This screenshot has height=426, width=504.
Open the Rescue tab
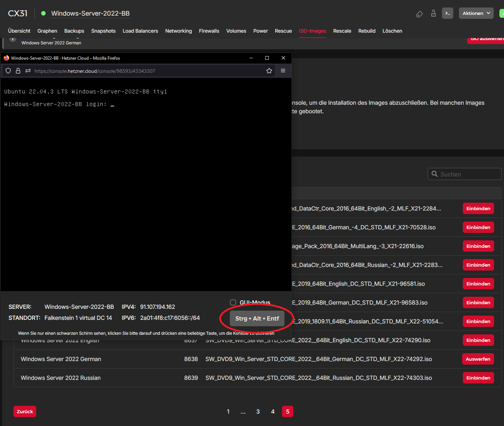pos(283,31)
